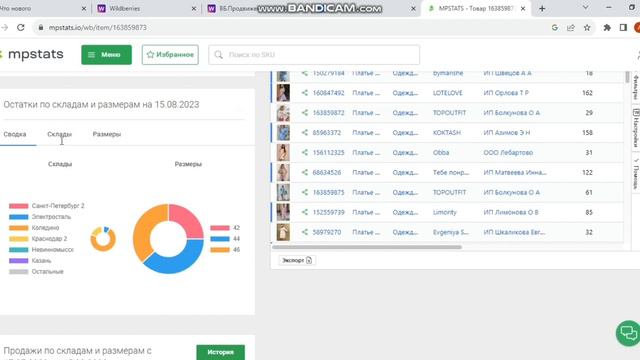Screen dimensions: 640x360
Task: Toggle Невинномысск legend swatch
Action: point(19,249)
